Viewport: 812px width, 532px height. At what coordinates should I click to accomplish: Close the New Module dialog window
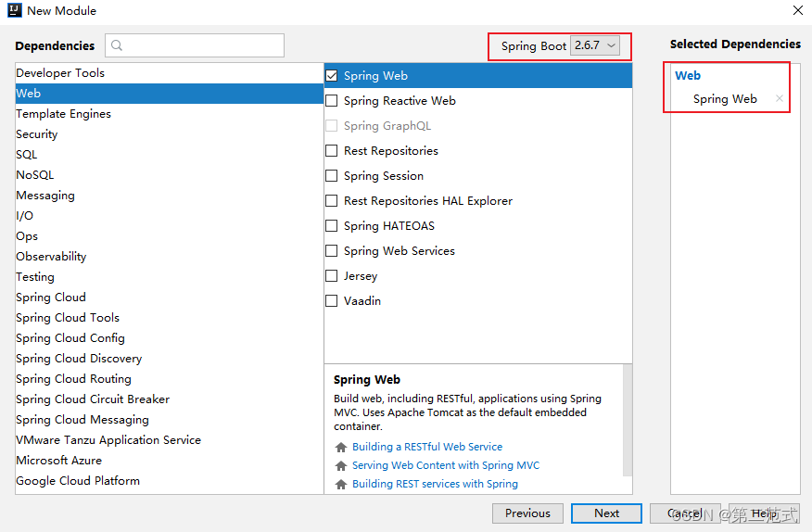[797, 10]
